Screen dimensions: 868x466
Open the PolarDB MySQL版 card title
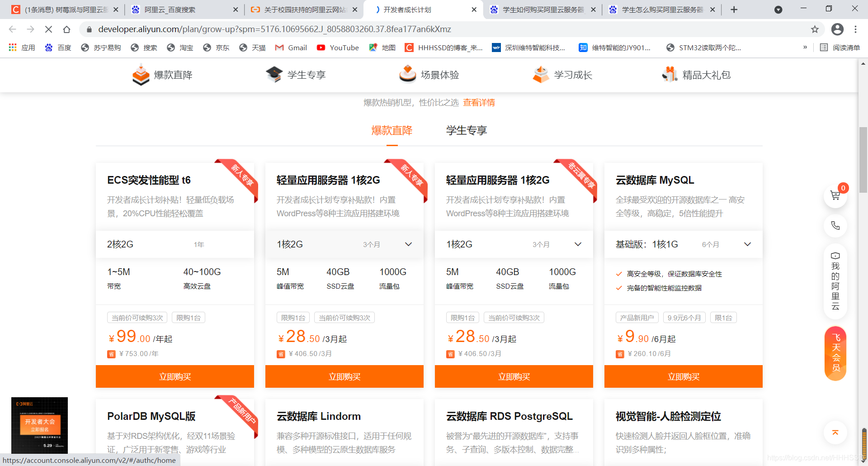click(x=151, y=416)
